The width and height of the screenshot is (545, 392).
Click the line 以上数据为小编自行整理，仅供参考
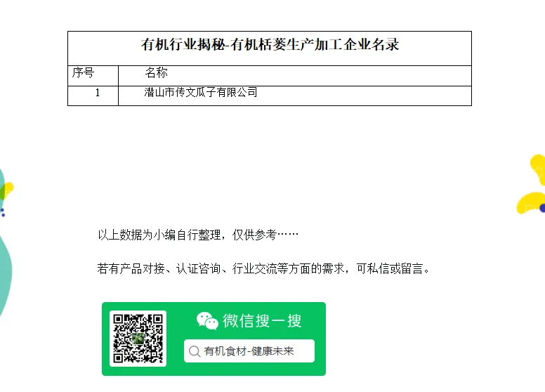click(x=198, y=235)
